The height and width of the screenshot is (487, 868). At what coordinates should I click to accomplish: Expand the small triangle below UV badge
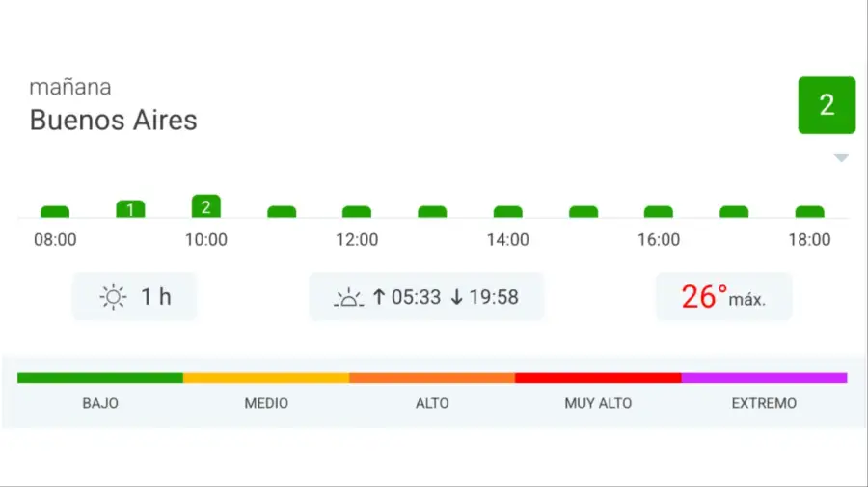coord(841,158)
